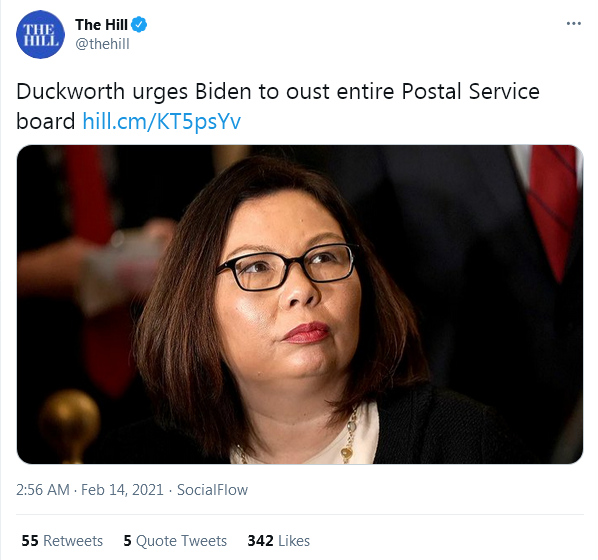This screenshot has height=560, width=598.
Task: View the 55 Retweets list
Action: (62, 541)
